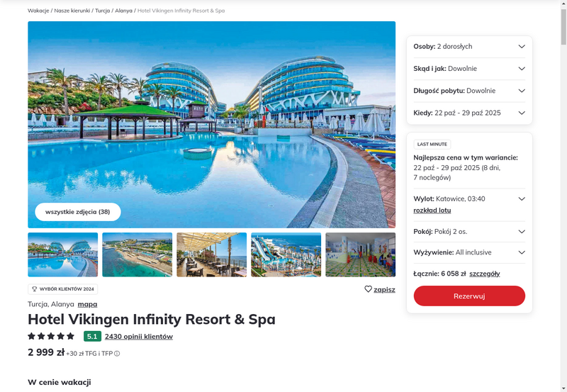
Task: Click the heart icon to save hotel
Action: point(368,289)
